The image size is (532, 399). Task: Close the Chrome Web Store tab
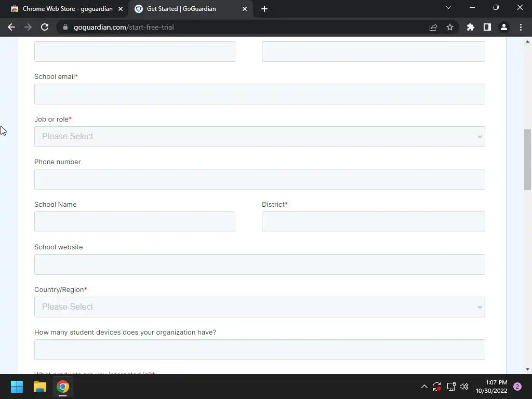[x=121, y=9]
